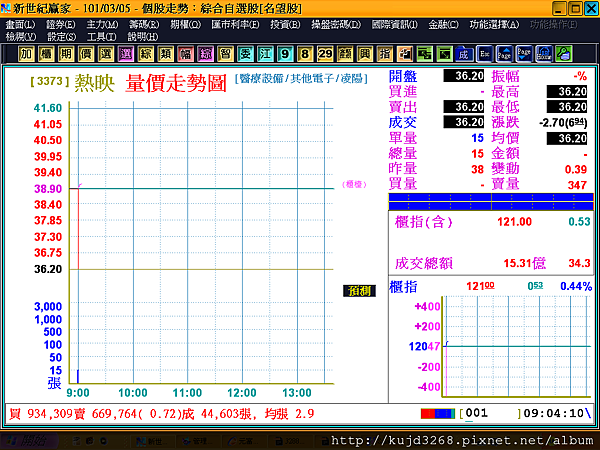Image resolution: width=600 pixels, height=450 pixels.
Task: Click the 興 toolbar icon
Action: coord(365,54)
